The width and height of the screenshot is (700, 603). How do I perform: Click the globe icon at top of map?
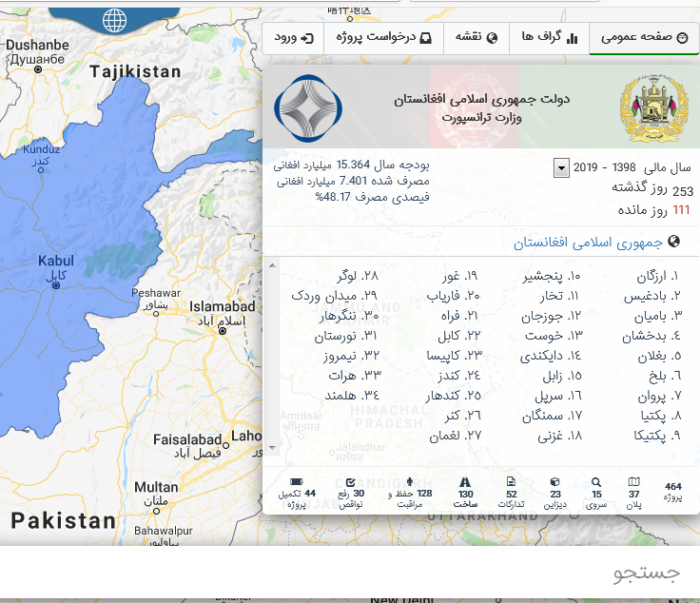point(114,20)
